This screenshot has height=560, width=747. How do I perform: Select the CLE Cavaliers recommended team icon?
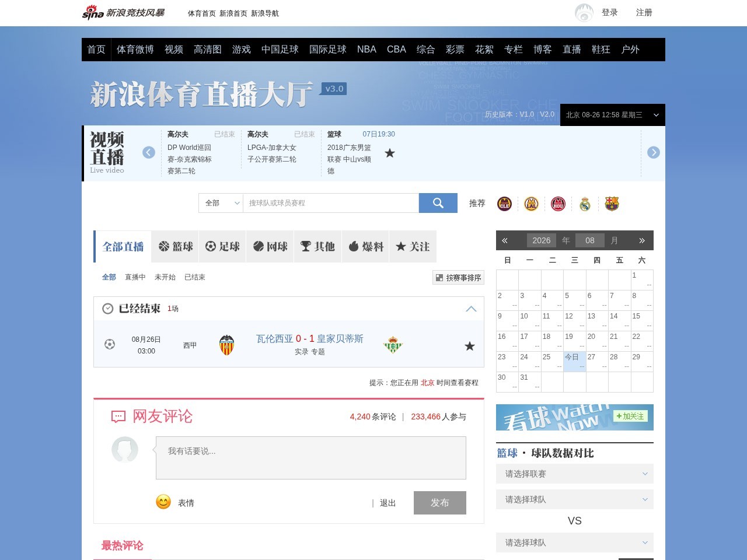coord(504,204)
